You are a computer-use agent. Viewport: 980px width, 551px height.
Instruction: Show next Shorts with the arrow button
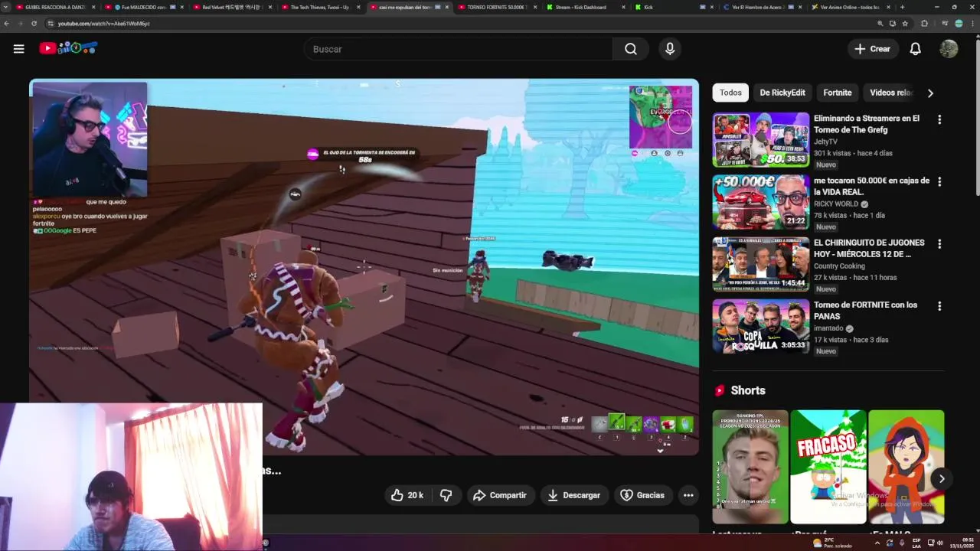tap(942, 479)
